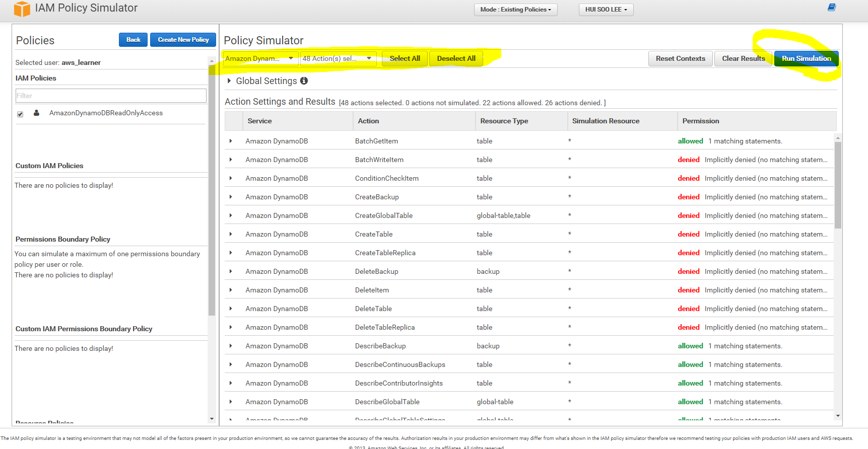868x449 pixels.
Task: Click the AWS orange cube logo
Action: (x=22, y=9)
